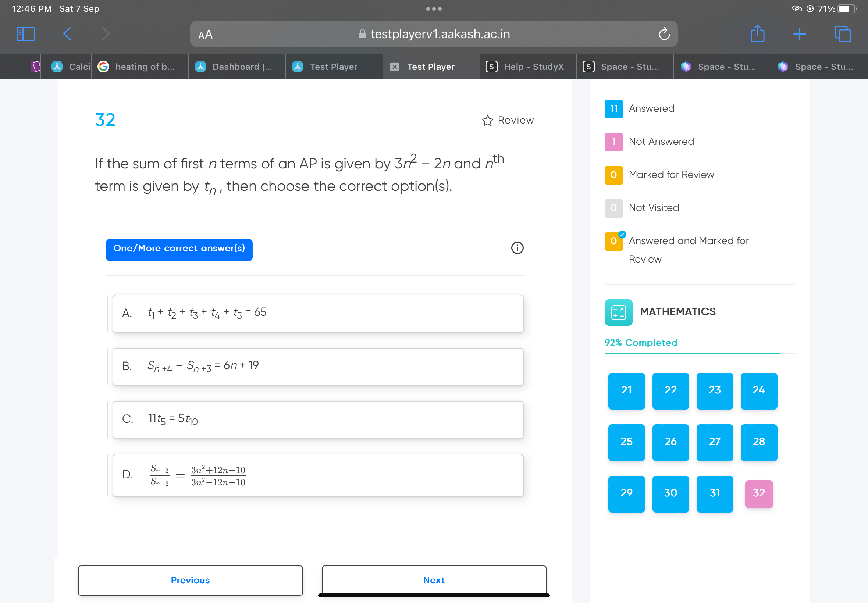Go back with the browser back arrow

tap(67, 34)
